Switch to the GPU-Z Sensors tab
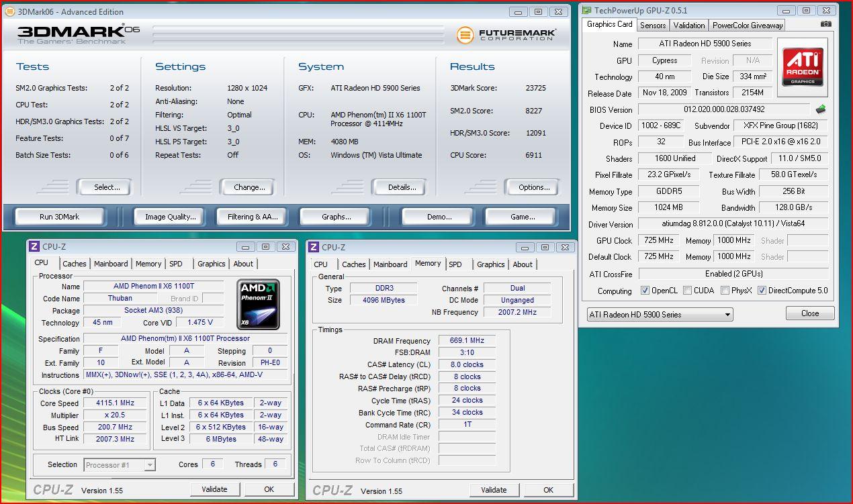 coord(653,25)
